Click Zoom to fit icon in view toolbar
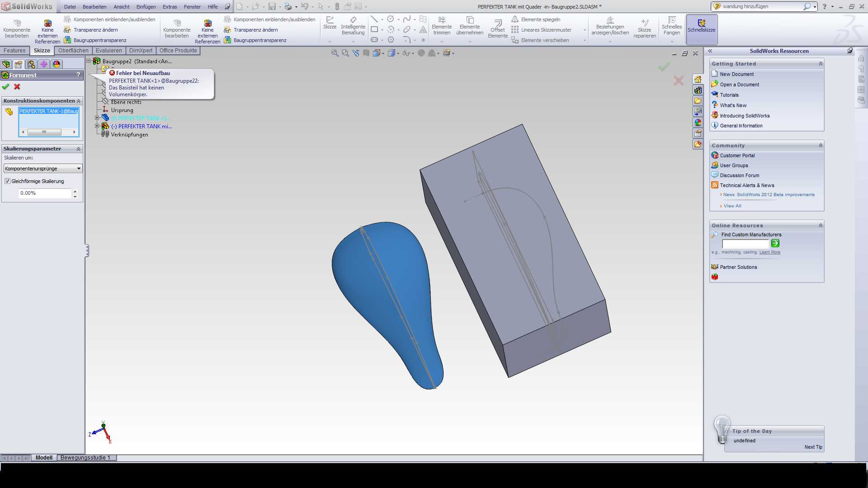 point(335,53)
